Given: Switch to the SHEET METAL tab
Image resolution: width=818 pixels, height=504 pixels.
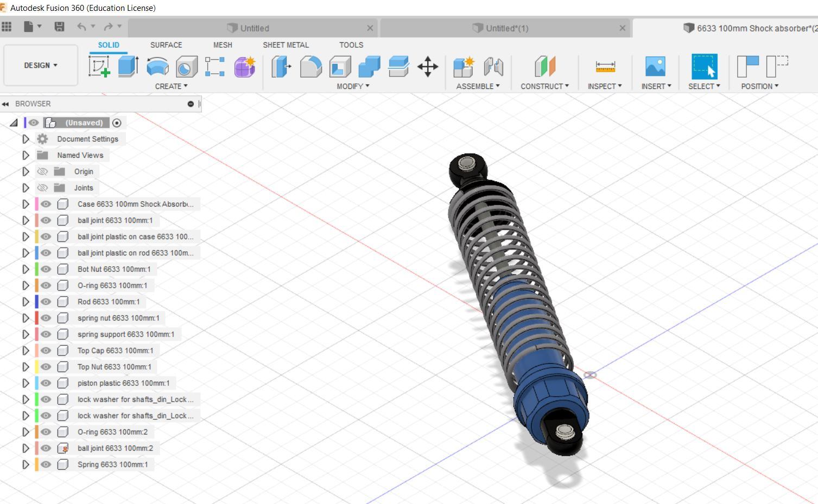Looking at the screenshot, I should (286, 45).
